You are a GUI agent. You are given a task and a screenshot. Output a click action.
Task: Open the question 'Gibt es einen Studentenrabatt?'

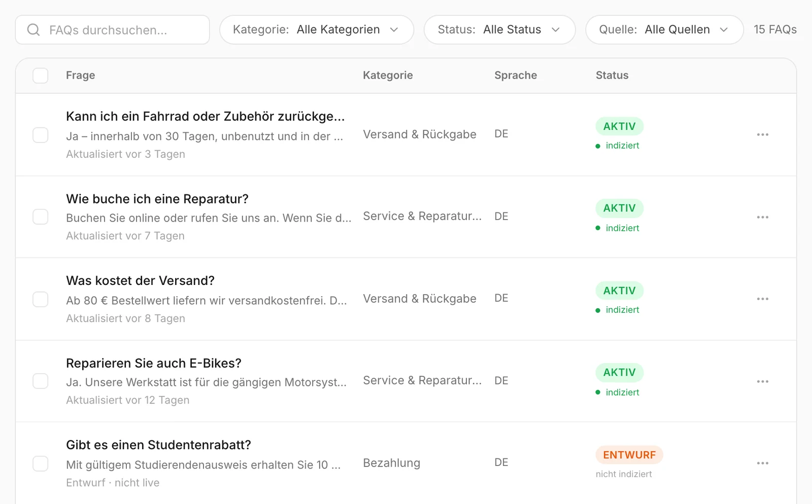point(159,445)
